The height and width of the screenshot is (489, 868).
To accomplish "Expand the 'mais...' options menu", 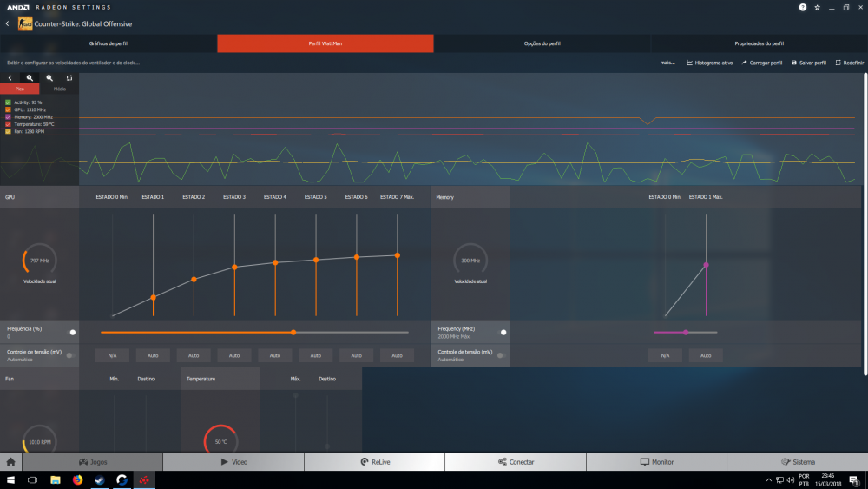I will pyautogui.click(x=667, y=63).
